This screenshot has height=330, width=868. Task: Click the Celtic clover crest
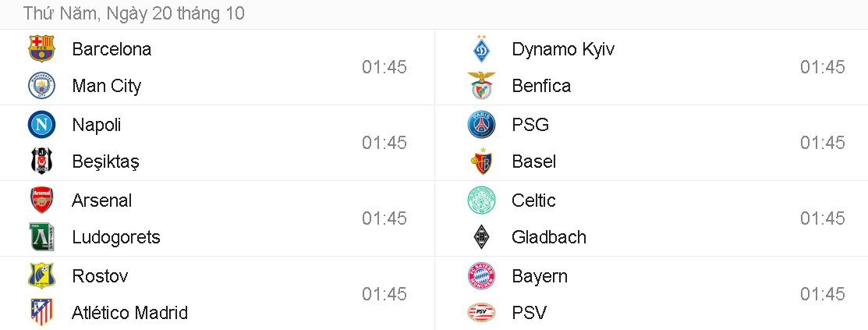pos(481,200)
